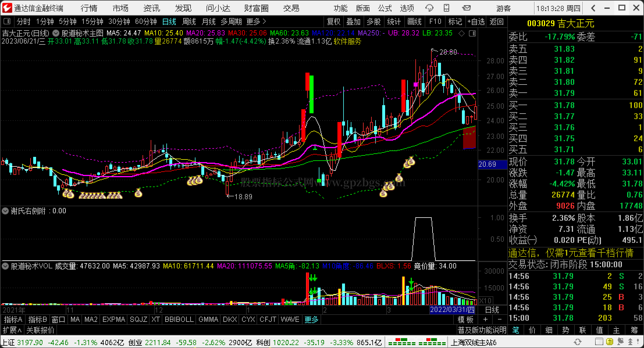The image size is (644, 348).
Task: Select the 多周期 multi-period tab
Action: point(231,21)
